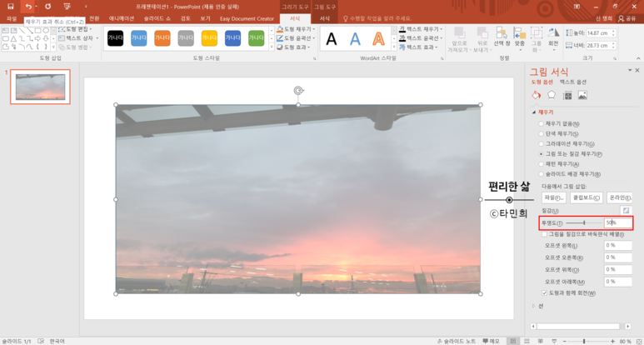This screenshot has width=644, height=345.
Task: Open 도형 효과 (Shape Effects) dropdown
Action: click(x=293, y=47)
